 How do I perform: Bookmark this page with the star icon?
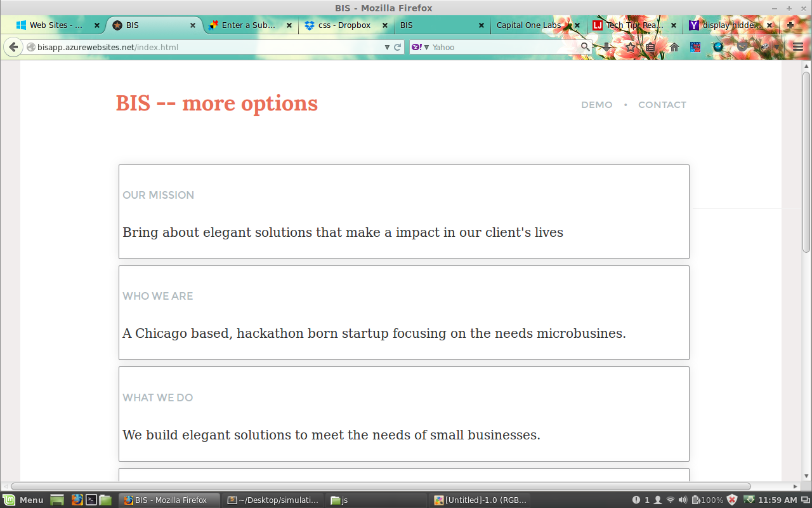coord(630,47)
